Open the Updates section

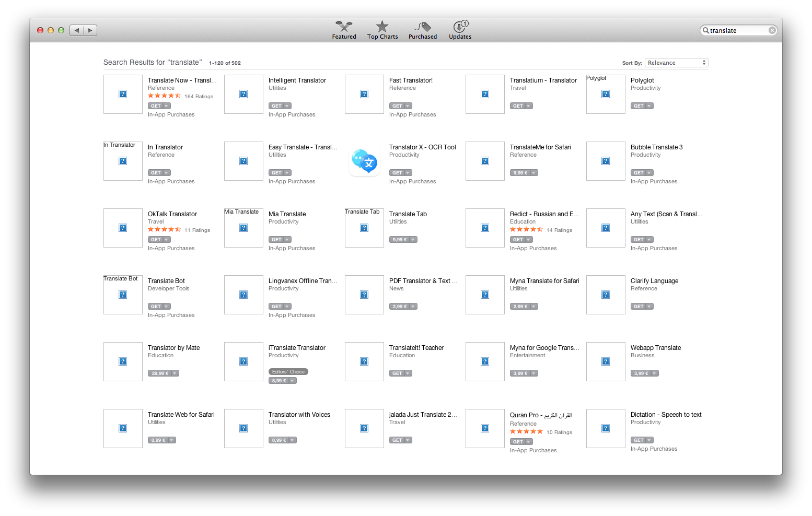click(x=460, y=30)
